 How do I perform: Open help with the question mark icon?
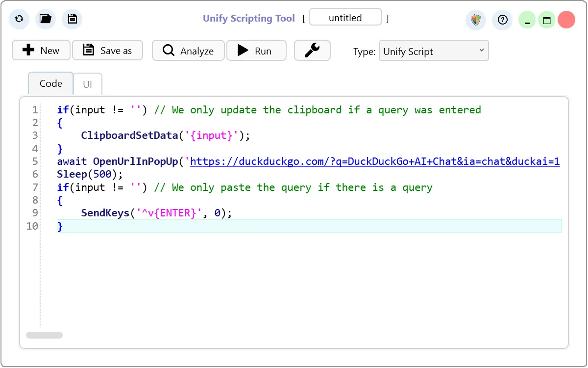pos(502,20)
